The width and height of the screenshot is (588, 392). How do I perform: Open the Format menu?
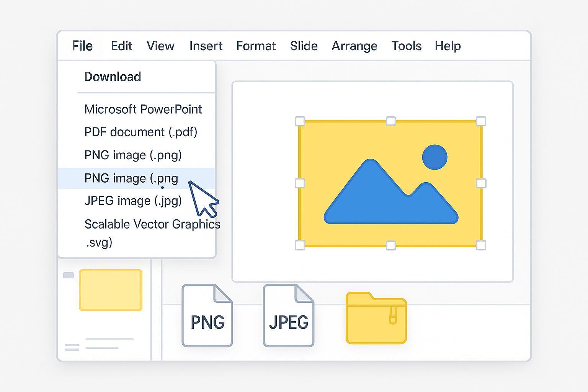(x=256, y=46)
